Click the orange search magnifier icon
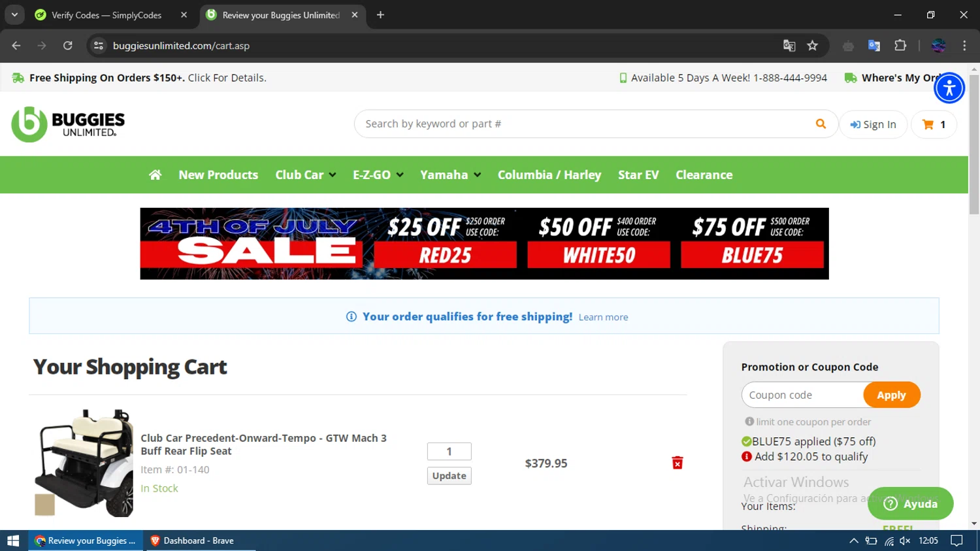 (x=821, y=124)
